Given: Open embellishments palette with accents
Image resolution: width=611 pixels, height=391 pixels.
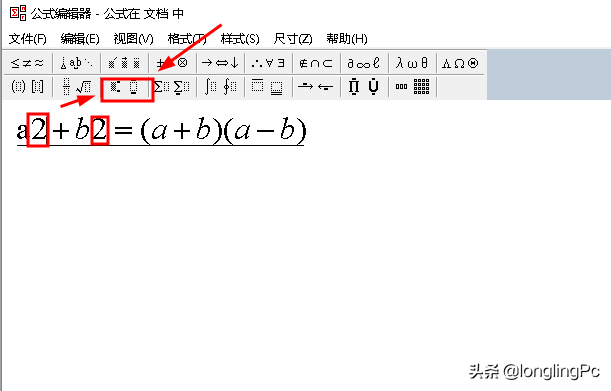Looking at the screenshot, I should click(124, 63).
